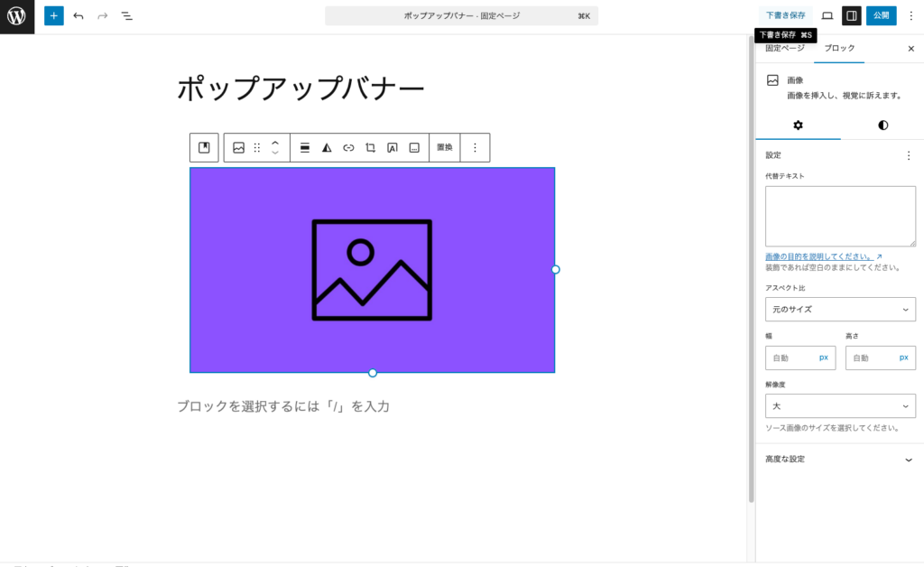Viewport: 924px width, 567px height.
Task: Toggle the settings sidebar panel
Action: (x=849, y=15)
